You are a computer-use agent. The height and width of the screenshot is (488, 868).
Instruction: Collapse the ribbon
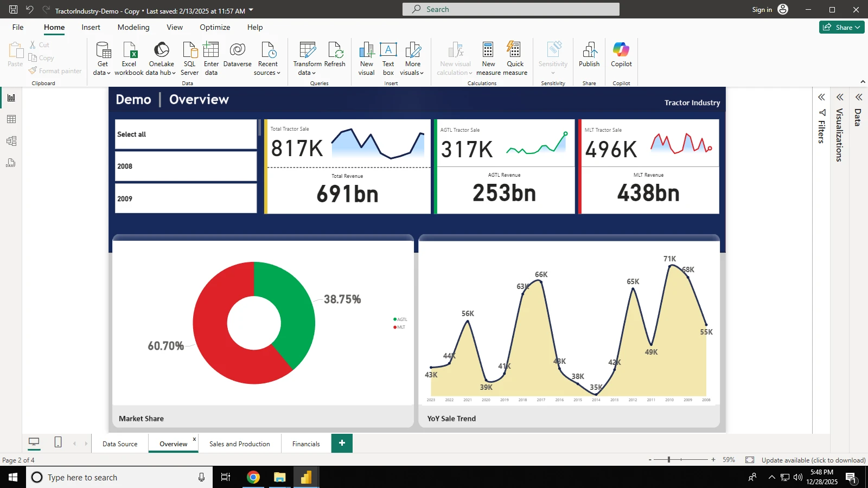(863, 82)
